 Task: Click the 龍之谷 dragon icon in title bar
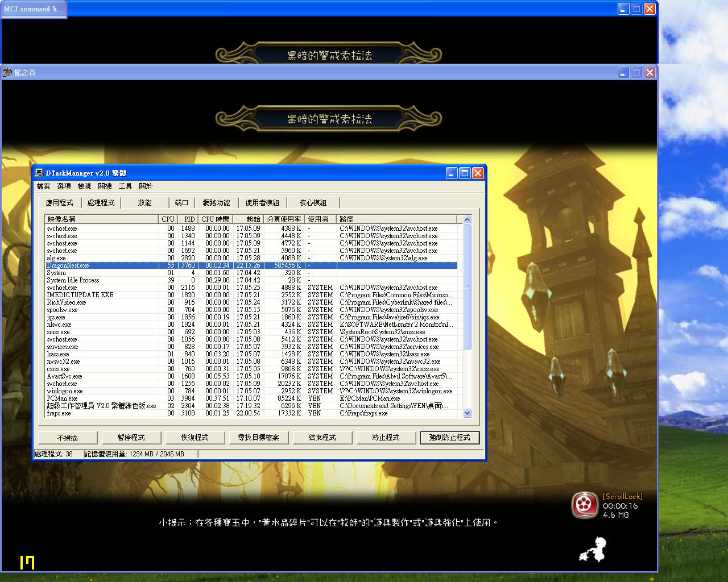pos(7,72)
